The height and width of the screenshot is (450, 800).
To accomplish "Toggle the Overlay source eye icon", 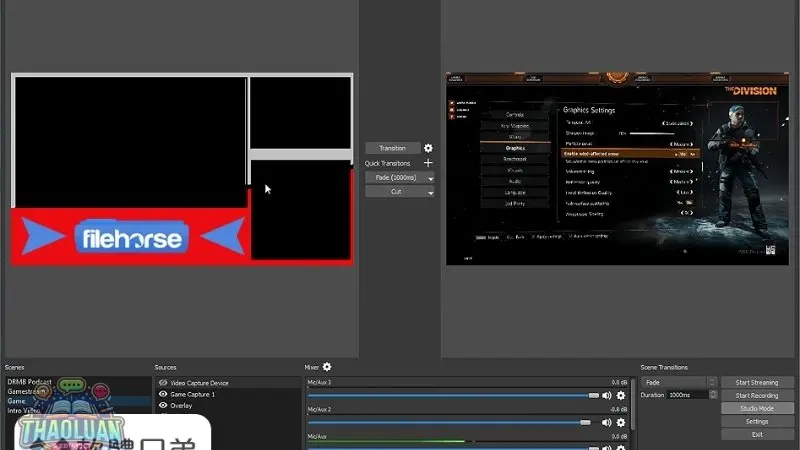I will point(163,406).
